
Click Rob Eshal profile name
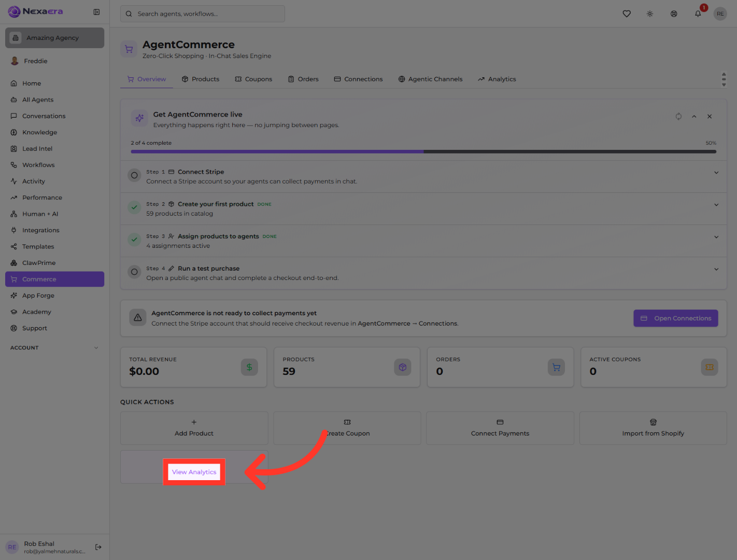tap(39, 543)
